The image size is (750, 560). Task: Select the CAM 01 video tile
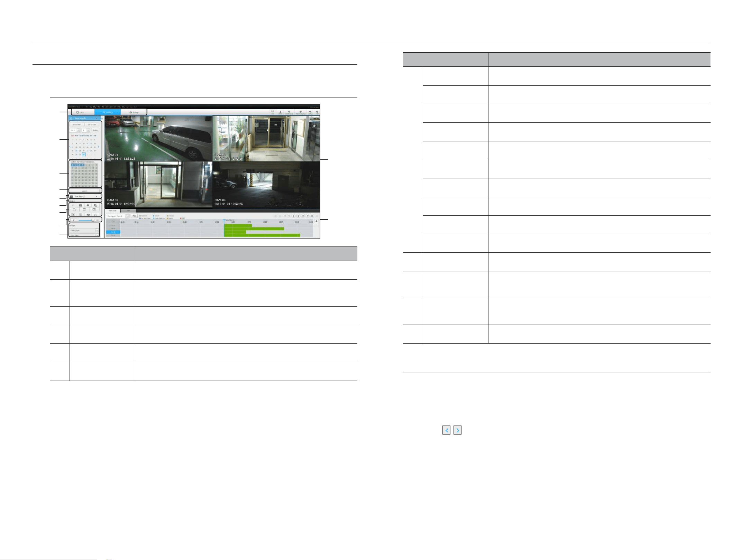tap(158, 138)
